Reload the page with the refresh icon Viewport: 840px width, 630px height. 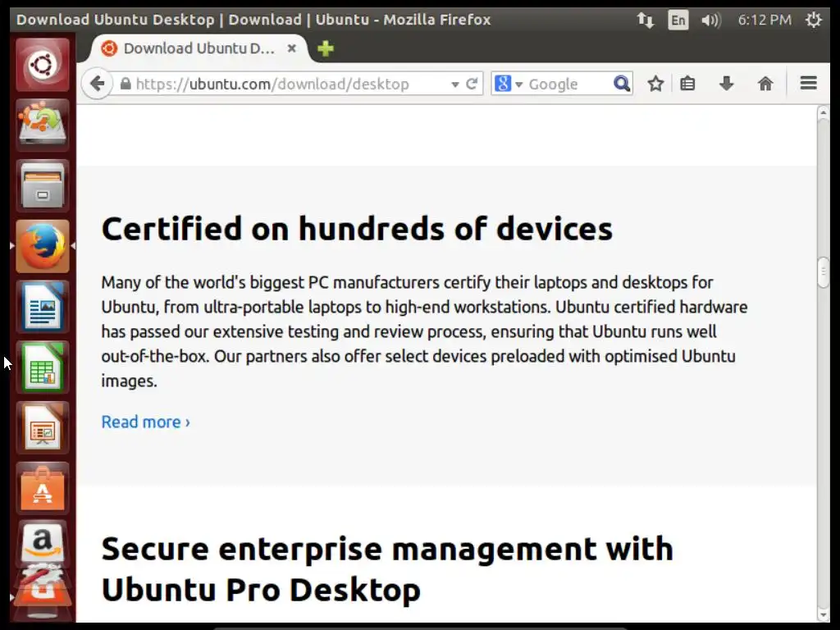point(472,84)
